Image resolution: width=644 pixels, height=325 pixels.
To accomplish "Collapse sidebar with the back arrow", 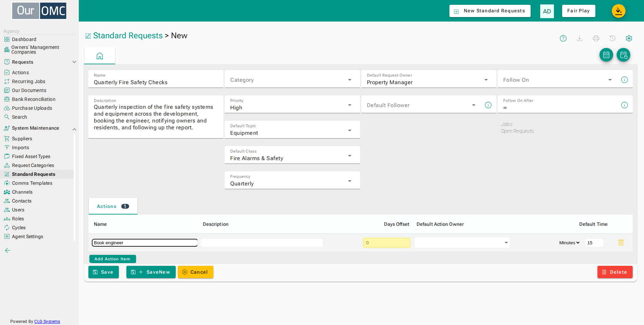I will point(8,250).
